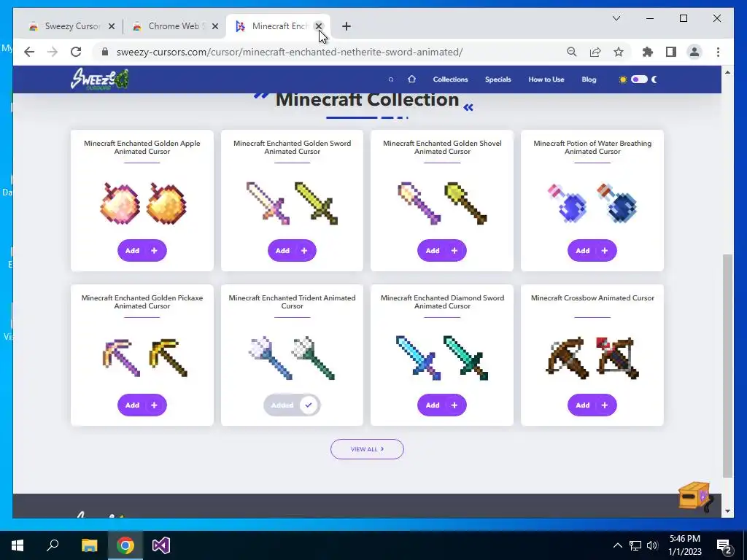
Task: View site lock information icon
Action: 105,52
